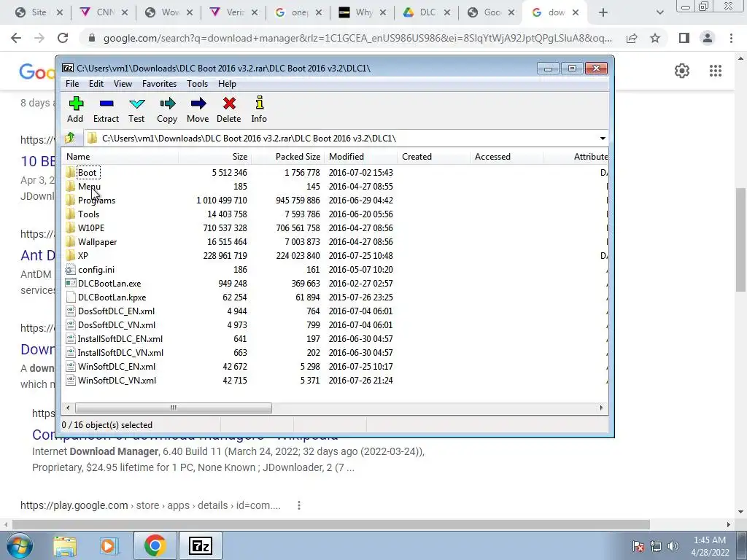This screenshot has height=560, width=747.
Task: Open the Info toolbar icon
Action: pyautogui.click(x=259, y=103)
